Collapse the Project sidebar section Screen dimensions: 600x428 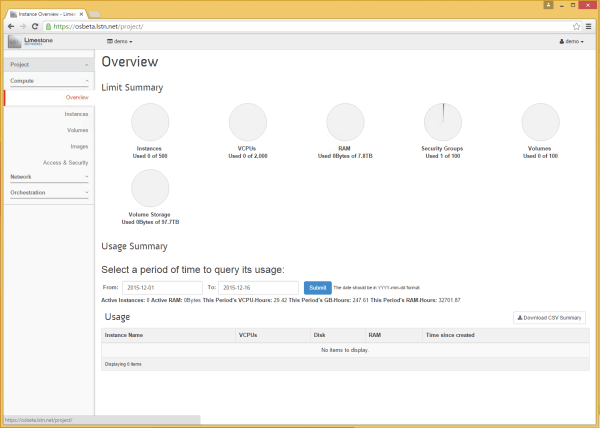[x=49, y=65]
